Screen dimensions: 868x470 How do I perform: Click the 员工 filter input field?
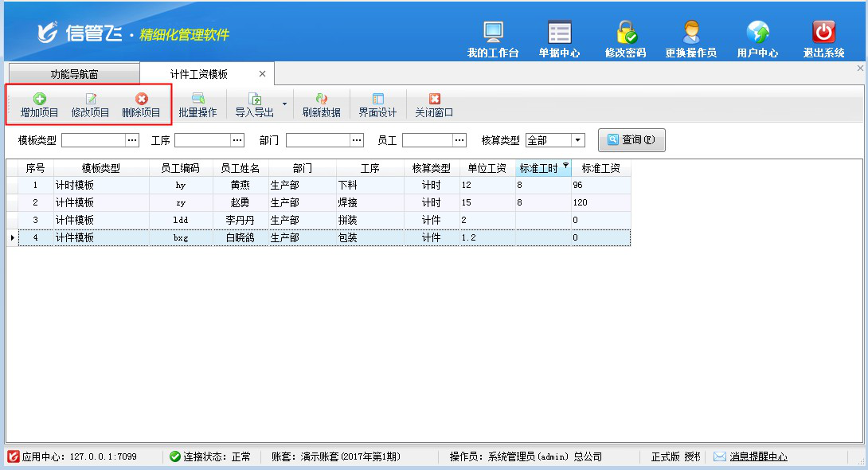click(427, 140)
